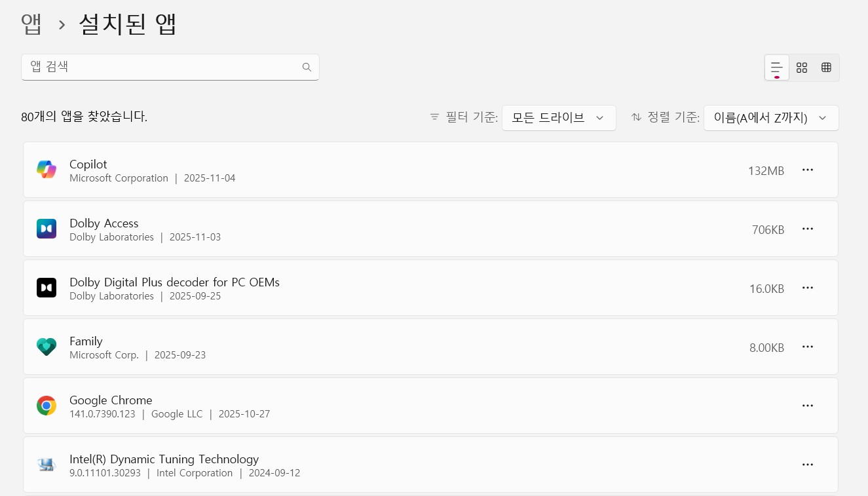The width and height of the screenshot is (868, 496).
Task: Click the Dolby Access app icon
Action: tap(46, 228)
